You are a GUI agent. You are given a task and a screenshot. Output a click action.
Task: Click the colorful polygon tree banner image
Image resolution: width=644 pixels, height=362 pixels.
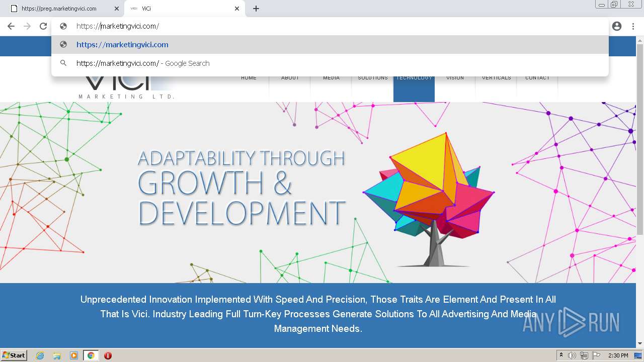click(429, 199)
